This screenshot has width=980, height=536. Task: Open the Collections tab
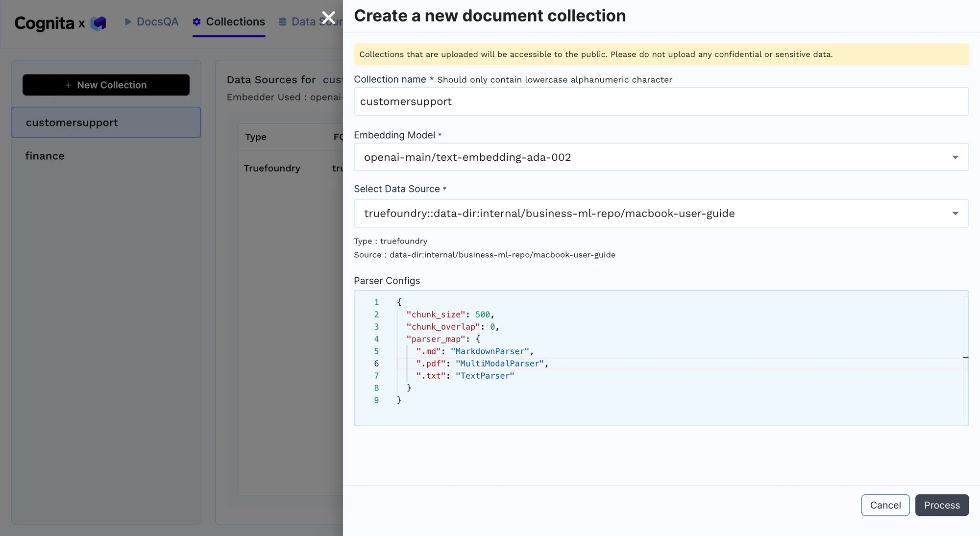pyautogui.click(x=235, y=22)
